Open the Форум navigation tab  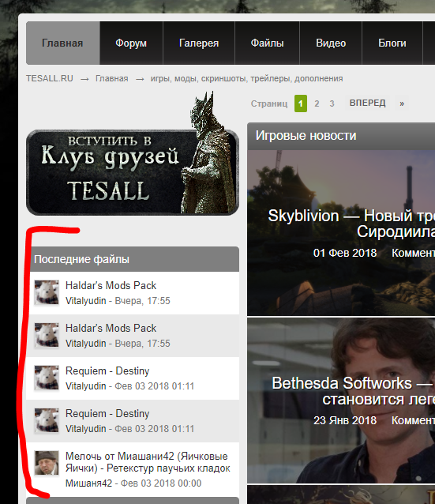coord(131,43)
